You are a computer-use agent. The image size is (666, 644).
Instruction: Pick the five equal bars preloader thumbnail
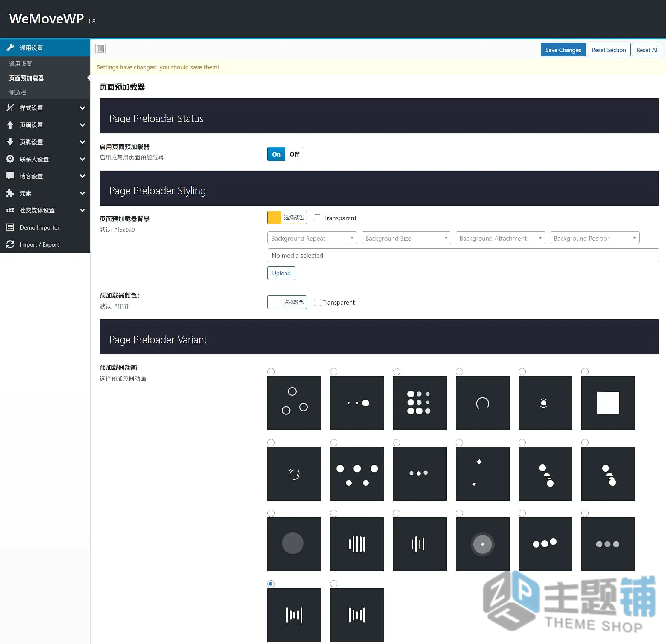357,544
